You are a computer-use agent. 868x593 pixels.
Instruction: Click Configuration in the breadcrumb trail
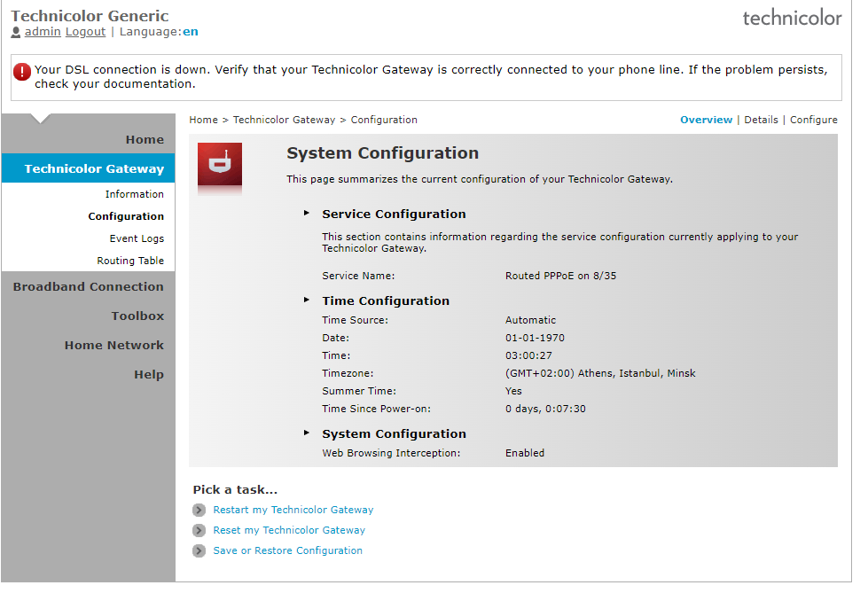[384, 120]
